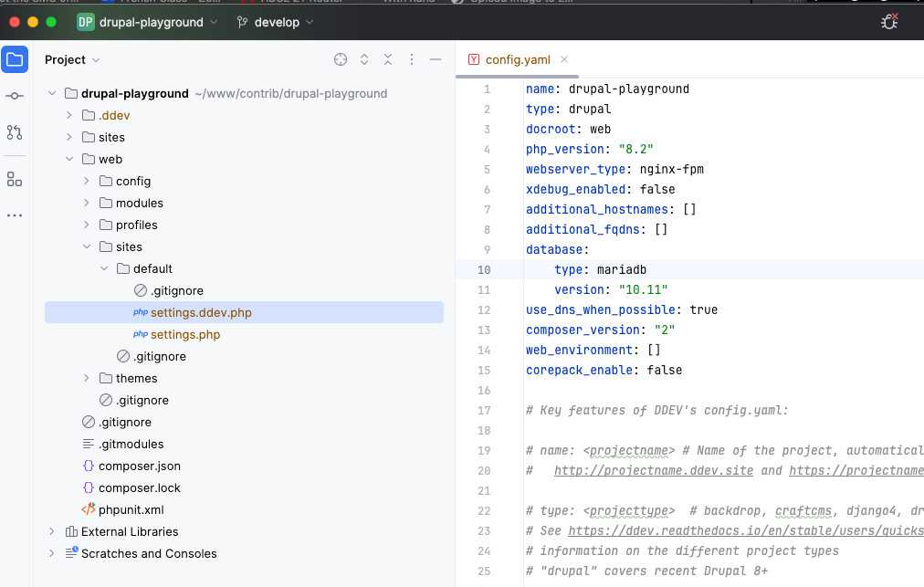Expand External Libraries node
924x587 pixels.
tap(52, 531)
